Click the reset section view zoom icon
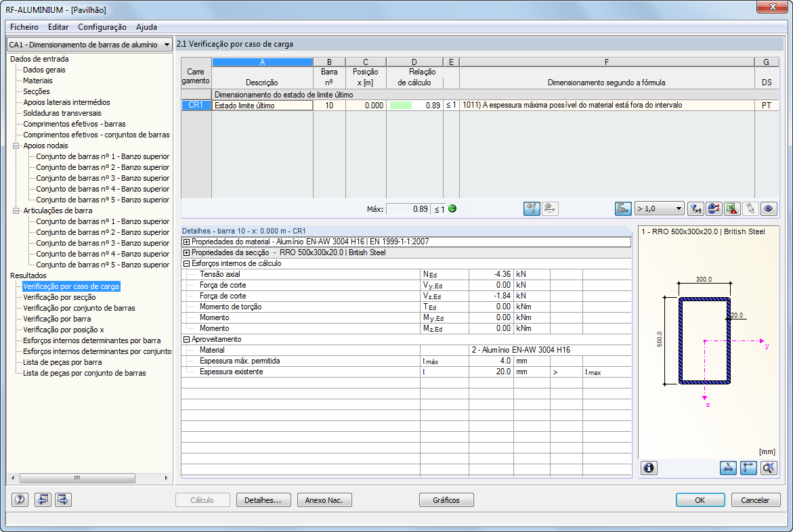This screenshot has height=532, width=793. 769,468
